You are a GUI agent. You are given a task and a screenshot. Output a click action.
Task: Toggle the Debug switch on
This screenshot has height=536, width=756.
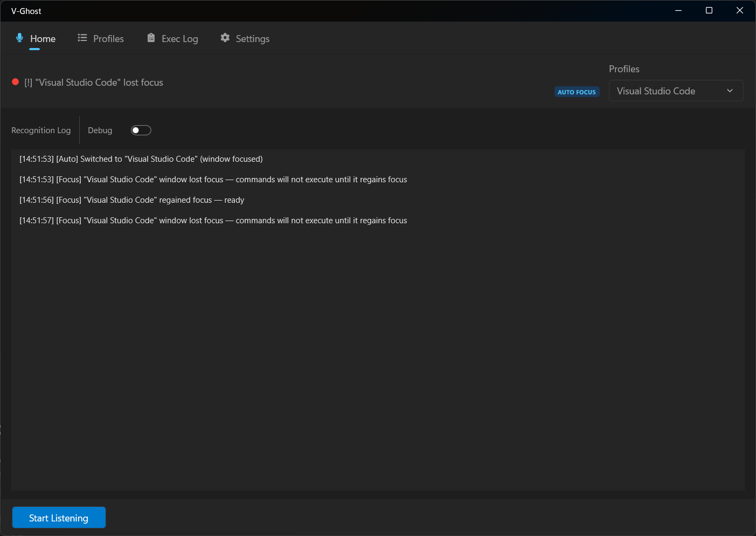coord(141,130)
